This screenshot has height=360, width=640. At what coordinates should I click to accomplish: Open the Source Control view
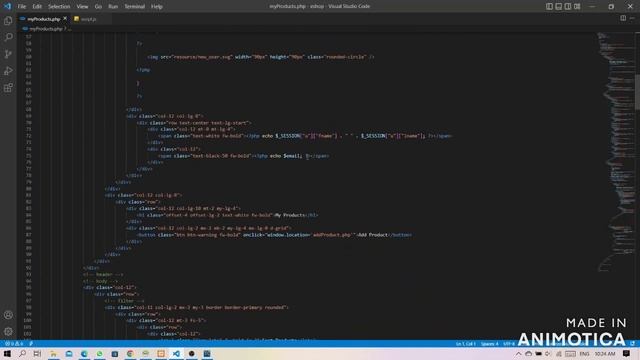8,54
